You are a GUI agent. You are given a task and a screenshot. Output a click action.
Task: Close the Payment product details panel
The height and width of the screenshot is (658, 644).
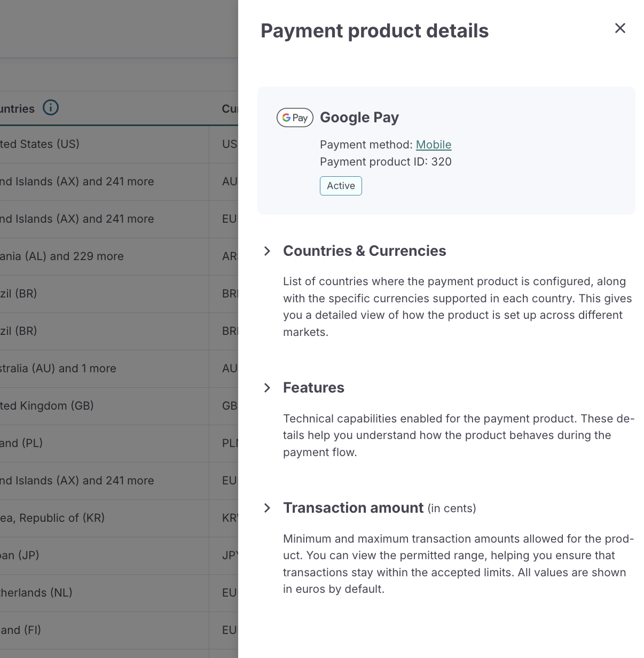pos(620,28)
